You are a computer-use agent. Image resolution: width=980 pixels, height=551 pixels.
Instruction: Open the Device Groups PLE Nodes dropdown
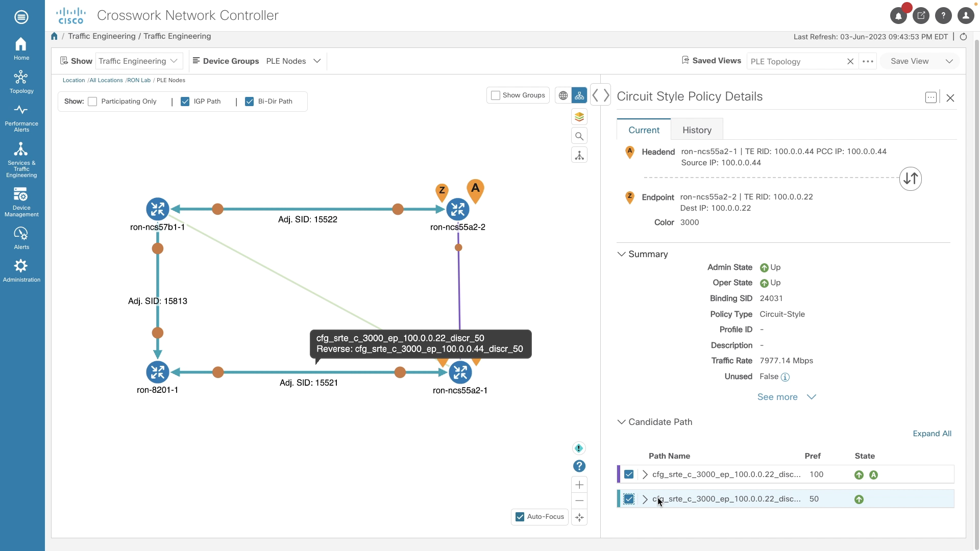click(x=293, y=61)
